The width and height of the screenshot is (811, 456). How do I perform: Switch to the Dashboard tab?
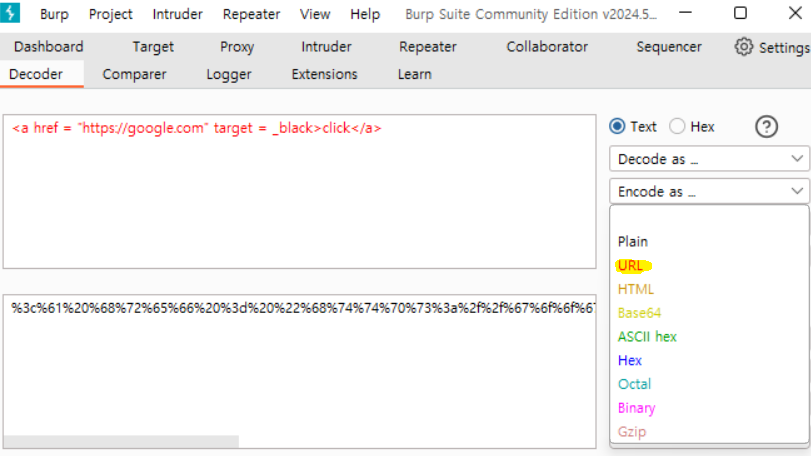click(49, 47)
